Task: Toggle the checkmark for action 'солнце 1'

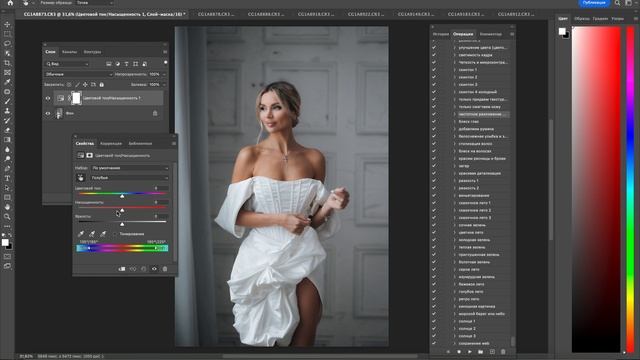Action: pyautogui.click(x=434, y=321)
